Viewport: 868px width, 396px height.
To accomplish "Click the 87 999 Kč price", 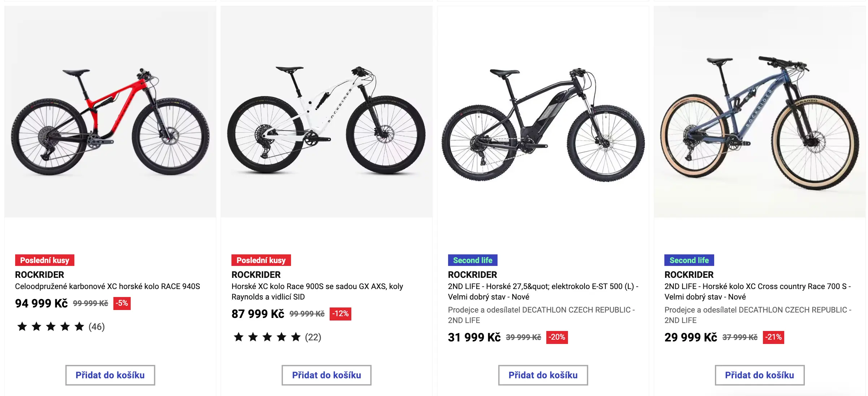I will click(258, 314).
